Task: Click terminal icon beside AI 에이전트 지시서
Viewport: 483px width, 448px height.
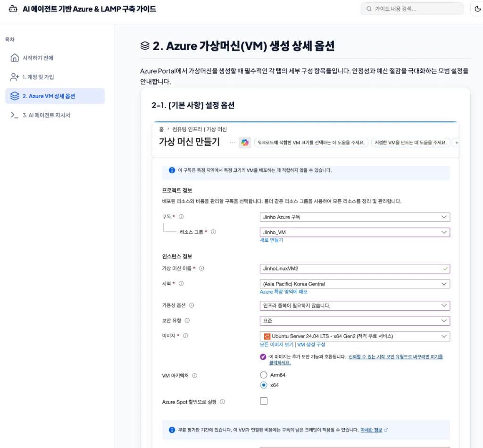Action: [15, 115]
